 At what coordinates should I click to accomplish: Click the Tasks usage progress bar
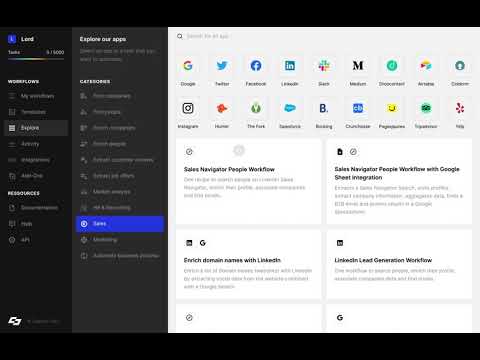click(36, 59)
